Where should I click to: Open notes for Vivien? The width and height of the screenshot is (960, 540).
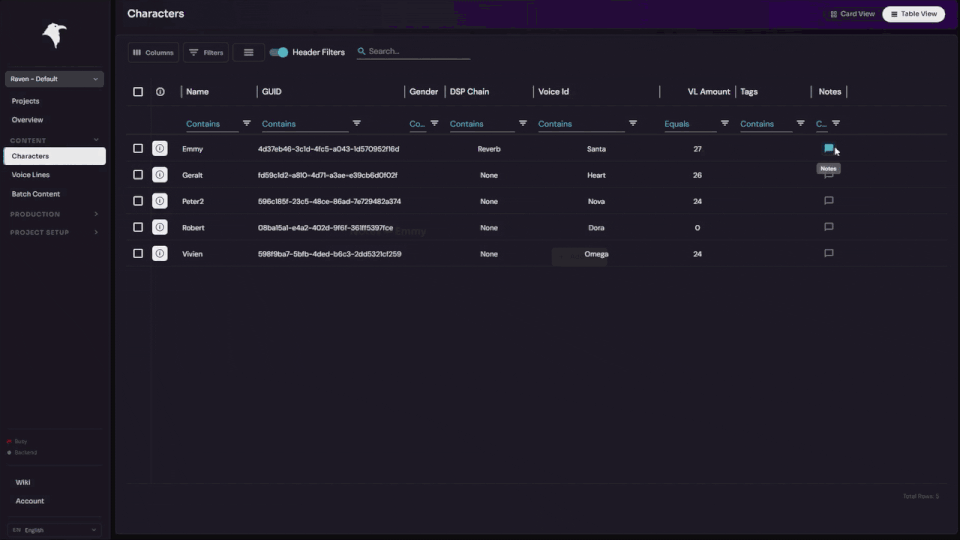click(x=828, y=253)
